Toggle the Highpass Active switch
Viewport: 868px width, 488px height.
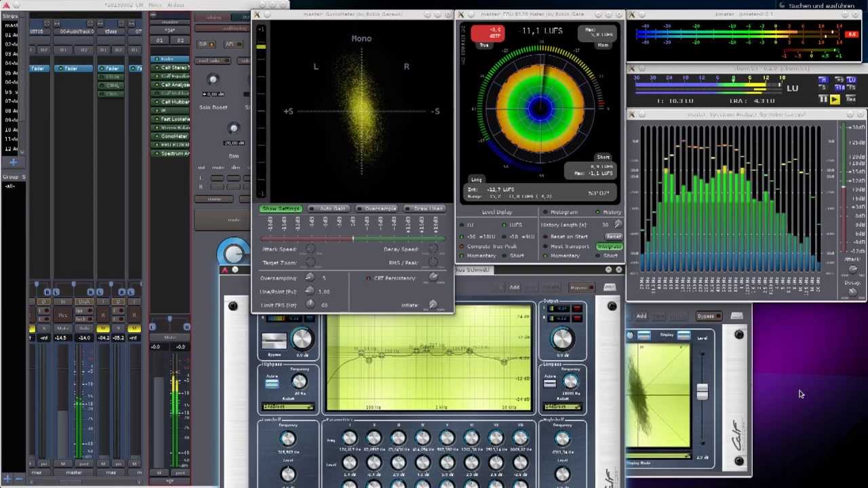(271, 384)
